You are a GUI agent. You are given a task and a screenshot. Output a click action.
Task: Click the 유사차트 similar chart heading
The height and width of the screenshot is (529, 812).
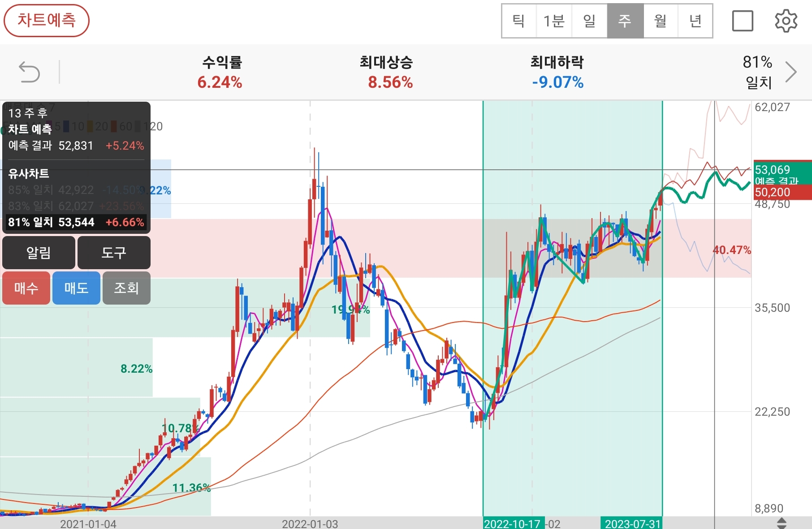tap(29, 173)
